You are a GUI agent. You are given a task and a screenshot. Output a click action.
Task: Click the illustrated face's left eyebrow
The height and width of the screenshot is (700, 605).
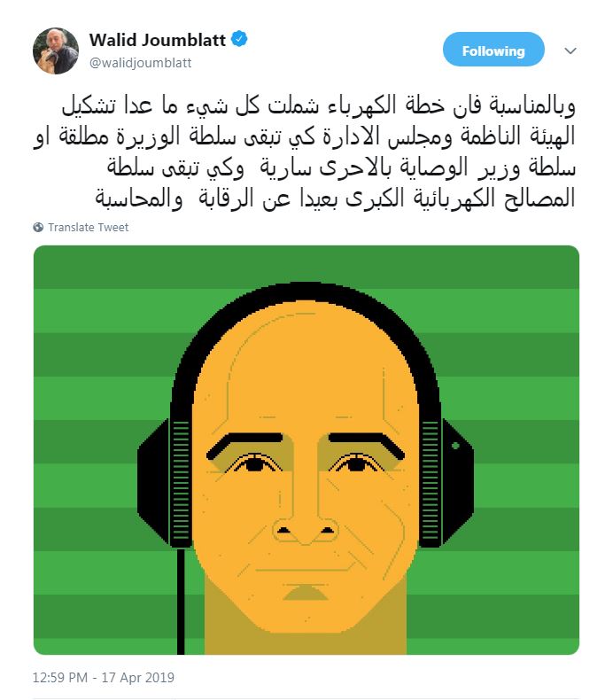click(x=244, y=444)
